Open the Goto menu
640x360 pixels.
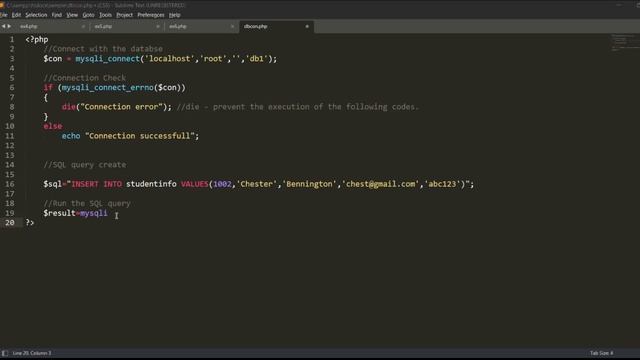tap(88, 15)
